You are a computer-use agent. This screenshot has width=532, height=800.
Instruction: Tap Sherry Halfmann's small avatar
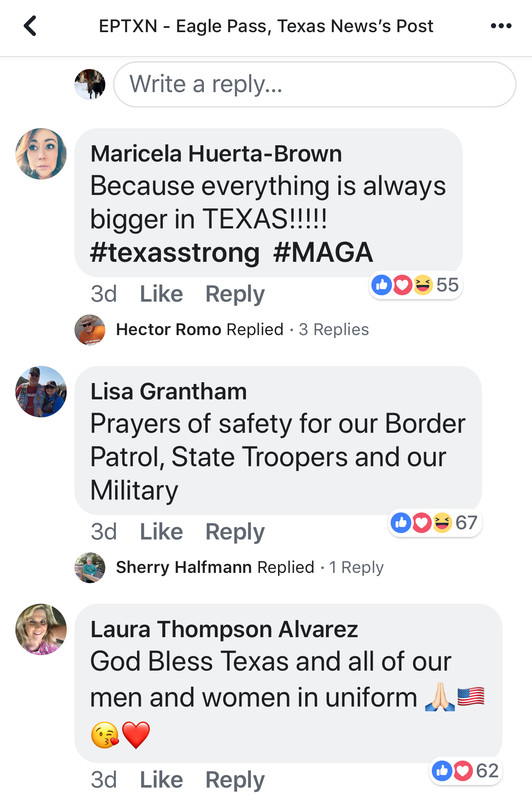(90, 567)
